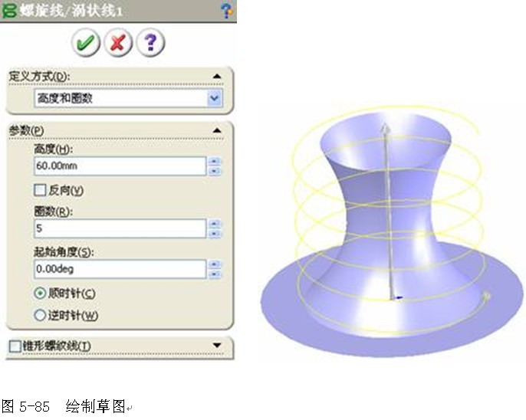Select the 逆时针(W) counterclockwise radio button
Viewport: 526px width, 420px height.
40,315
